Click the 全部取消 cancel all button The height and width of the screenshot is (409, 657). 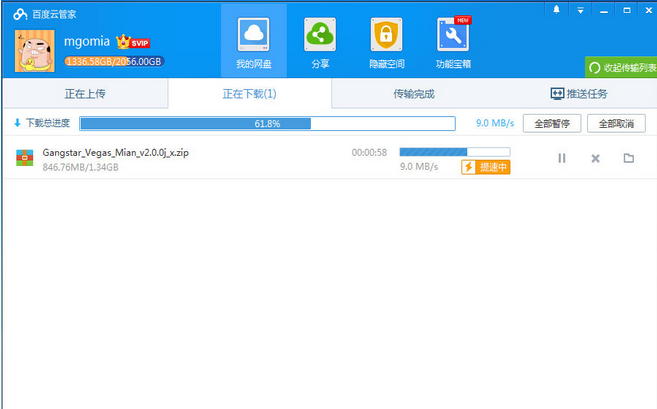(616, 124)
